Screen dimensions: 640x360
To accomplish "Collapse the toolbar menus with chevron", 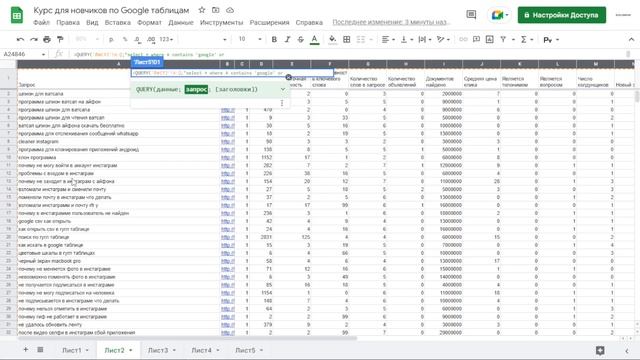I will tap(631, 40).
